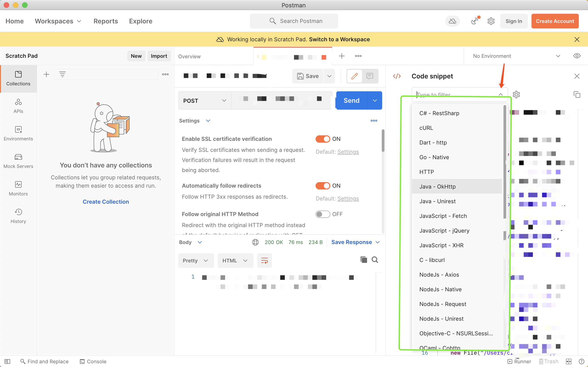Switch to the Overview tab

[189, 56]
